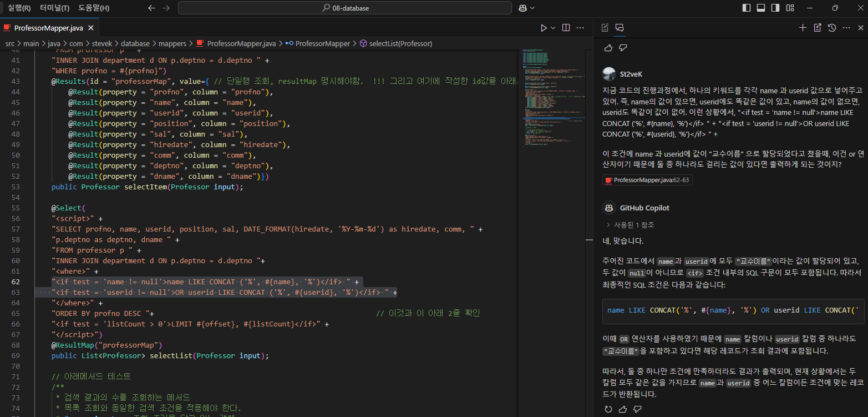
Task: Click the java breadcrumb
Action: (54, 43)
